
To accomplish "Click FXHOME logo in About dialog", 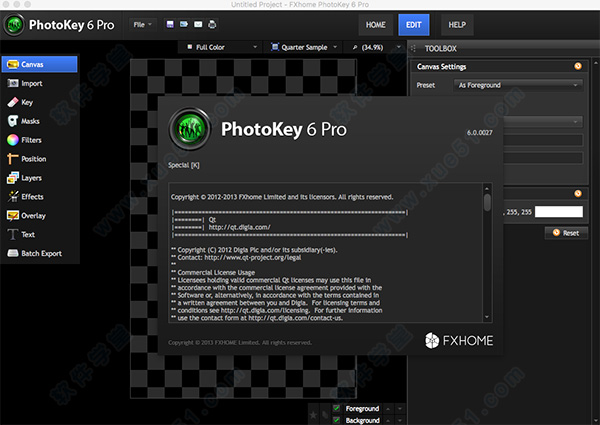I will point(459,340).
